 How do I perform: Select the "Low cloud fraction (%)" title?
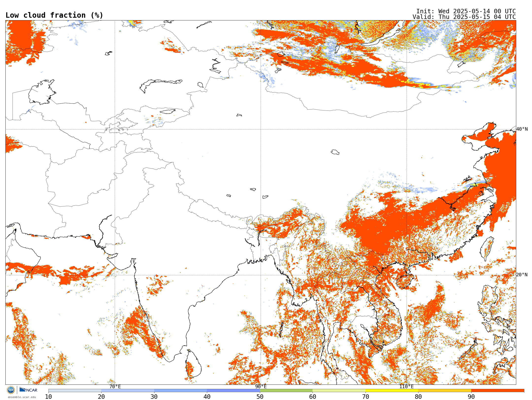54,15
